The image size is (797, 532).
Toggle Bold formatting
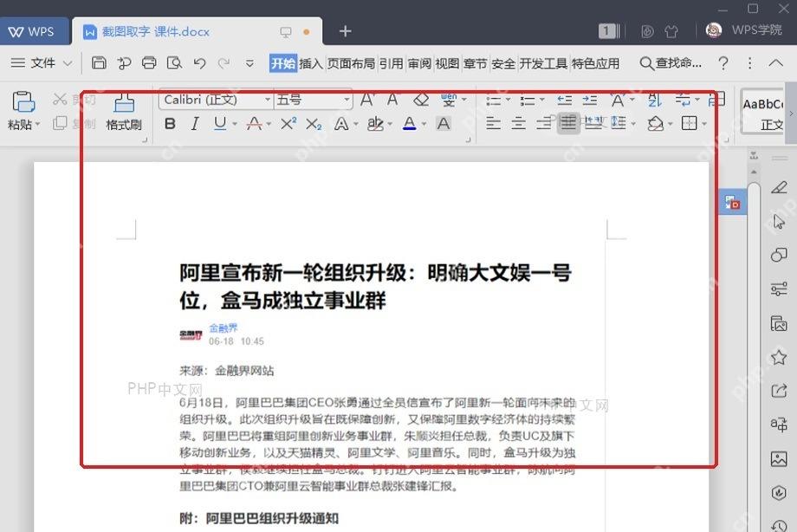coord(171,124)
